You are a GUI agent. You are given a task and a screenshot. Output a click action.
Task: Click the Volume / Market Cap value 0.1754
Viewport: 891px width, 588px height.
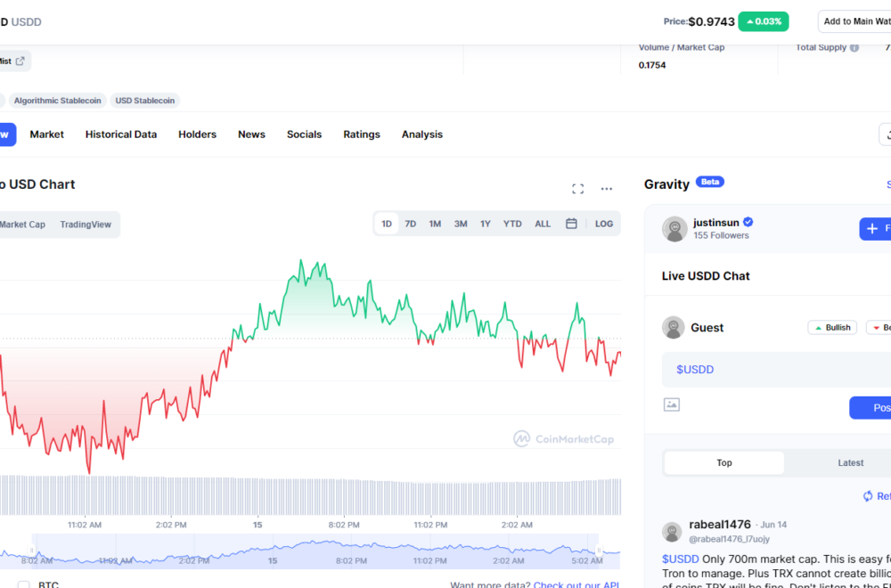click(x=652, y=65)
